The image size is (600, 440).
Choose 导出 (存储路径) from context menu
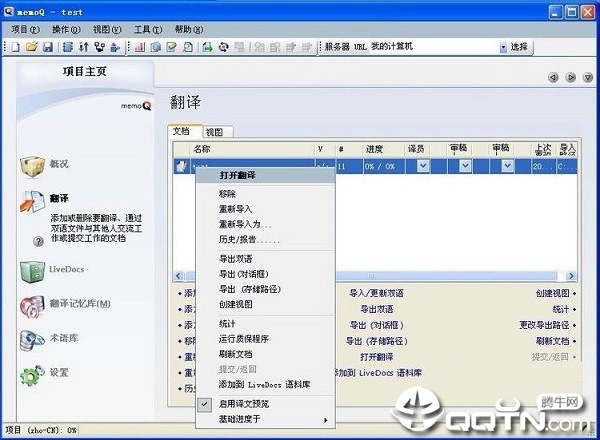tap(265, 290)
